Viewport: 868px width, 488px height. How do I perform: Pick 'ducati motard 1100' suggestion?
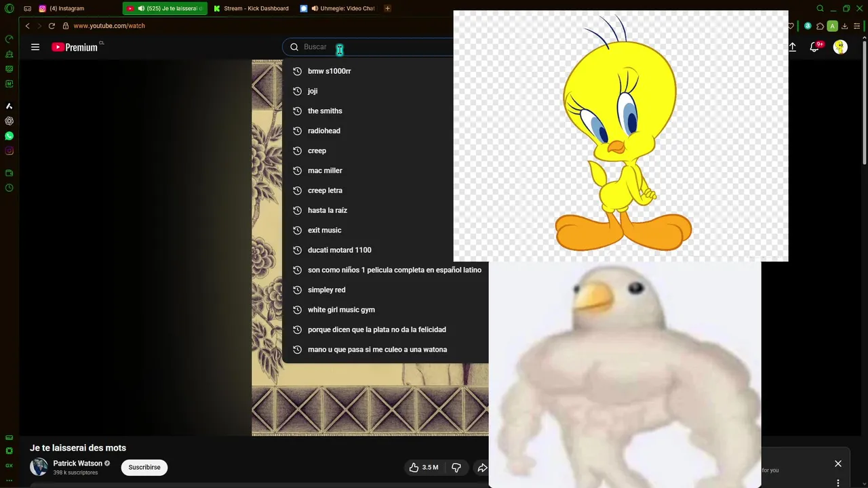coord(385,250)
